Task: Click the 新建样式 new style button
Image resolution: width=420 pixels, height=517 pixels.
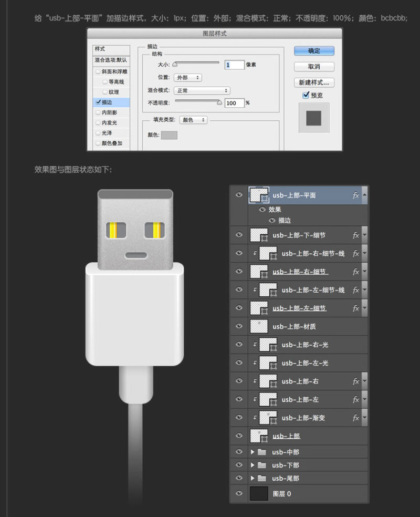Action: [314, 81]
